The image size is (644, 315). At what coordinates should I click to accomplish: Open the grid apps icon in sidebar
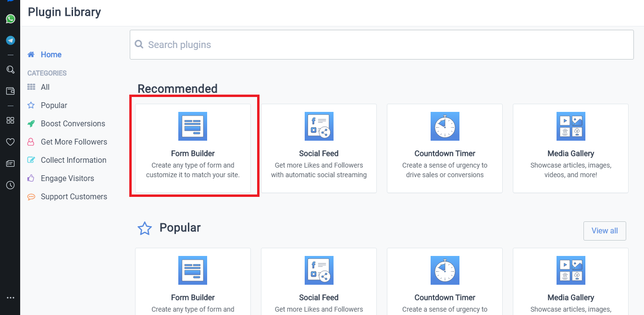(x=10, y=121)
